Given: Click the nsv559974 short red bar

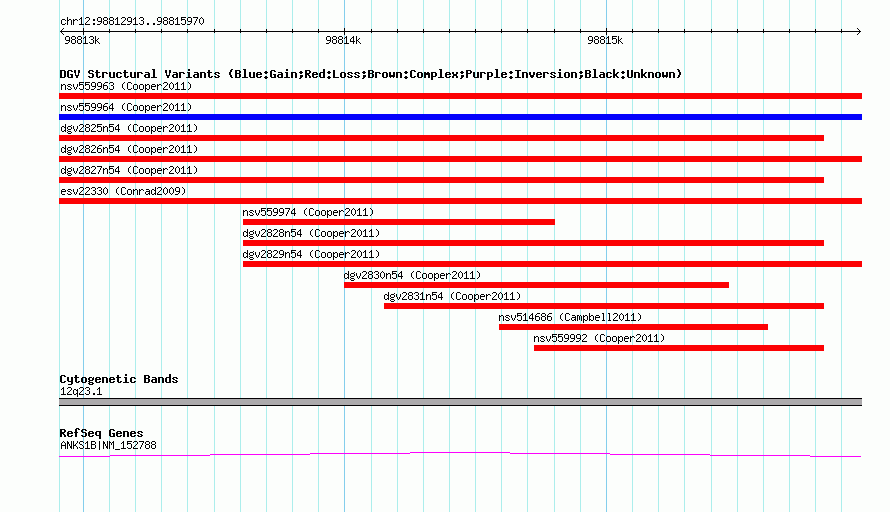Looking at the screenshot, I should 398,222.
